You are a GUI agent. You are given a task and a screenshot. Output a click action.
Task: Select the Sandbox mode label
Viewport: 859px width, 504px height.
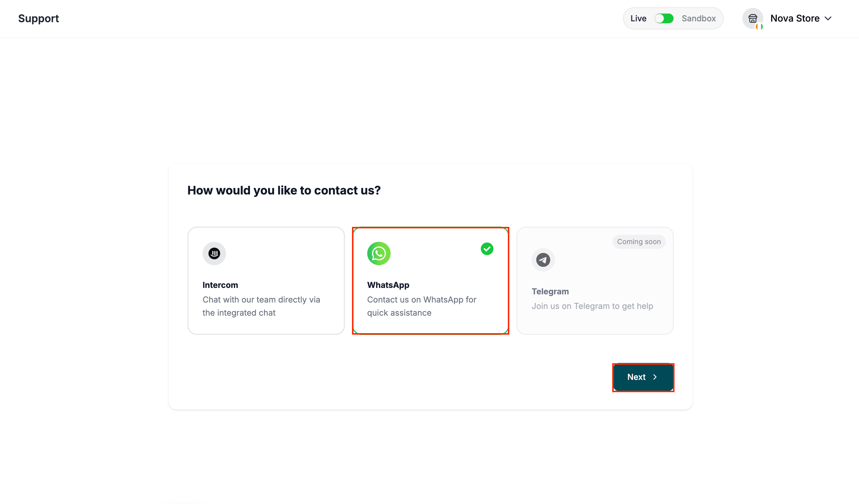click(x=698, y=18)
